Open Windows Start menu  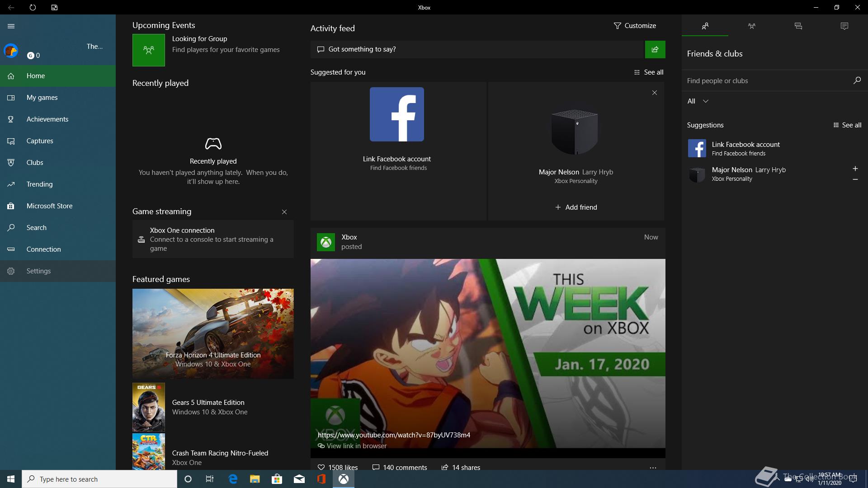click(x=11, y=479)
